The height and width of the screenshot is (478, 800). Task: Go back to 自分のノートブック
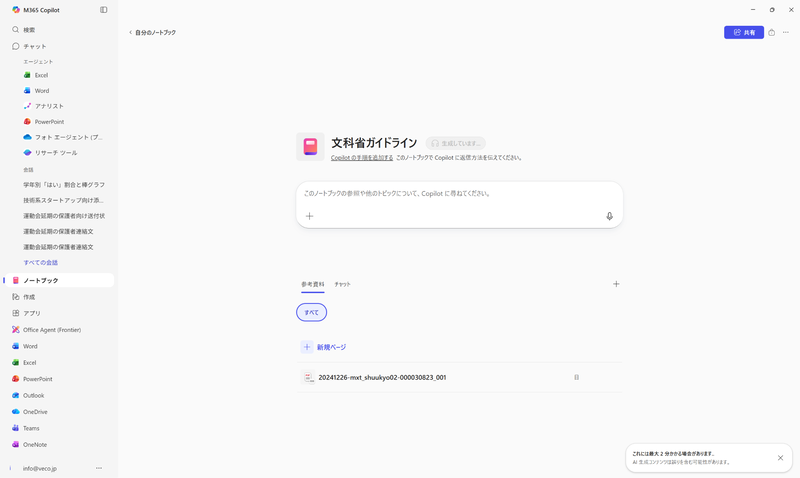tap(152, 32)
